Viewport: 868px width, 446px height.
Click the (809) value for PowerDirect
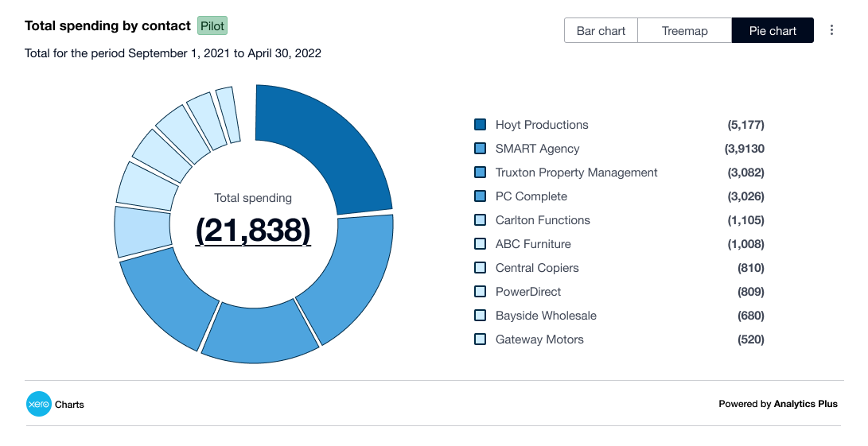point(750,292)
